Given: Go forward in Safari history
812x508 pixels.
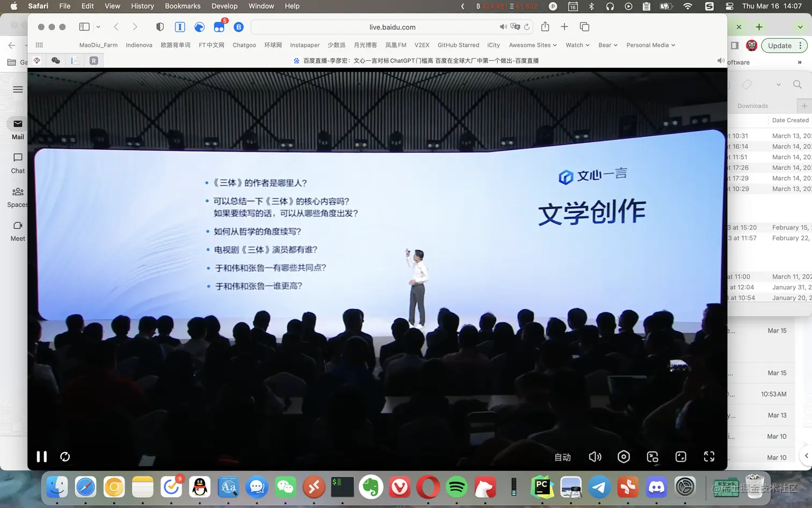Looking at the screenshot, I should click(135, 26).
